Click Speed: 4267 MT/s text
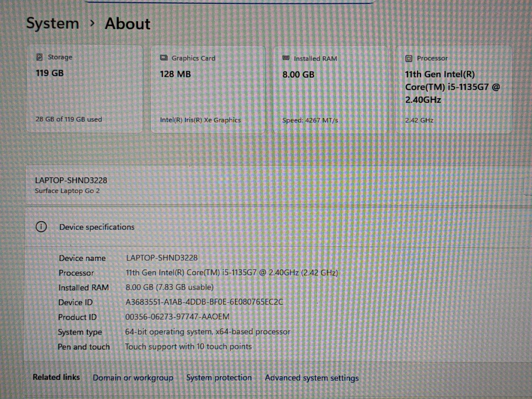The image size is (532, 399). 310,120
